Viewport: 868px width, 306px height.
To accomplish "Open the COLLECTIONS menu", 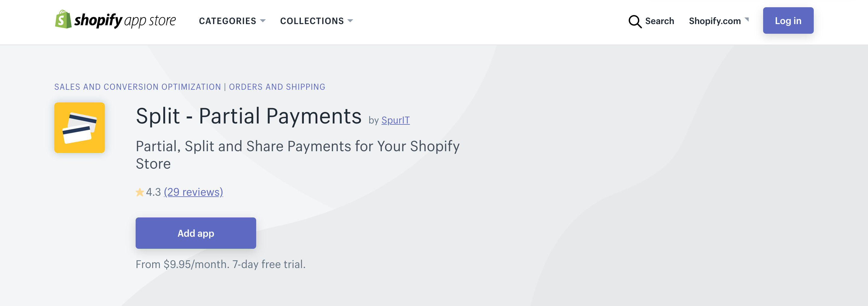I will point(316,21).
